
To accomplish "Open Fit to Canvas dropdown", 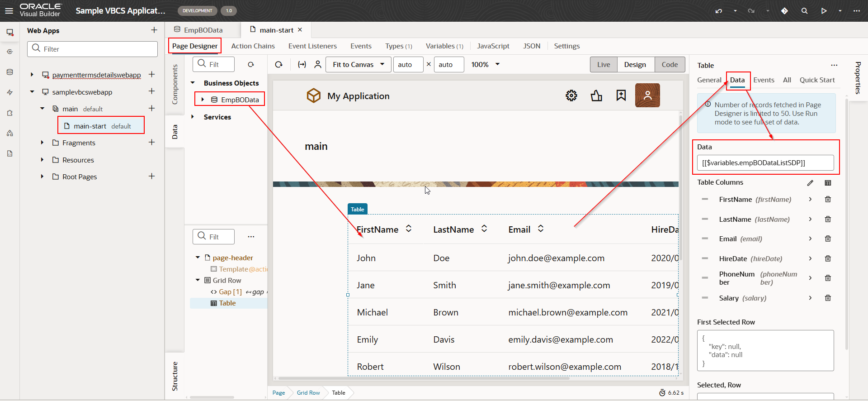I will 358,65.
